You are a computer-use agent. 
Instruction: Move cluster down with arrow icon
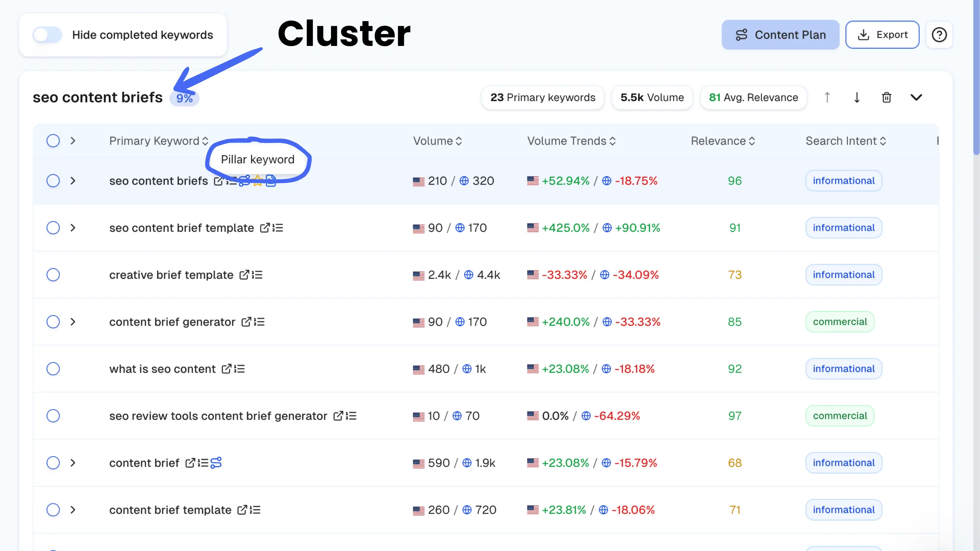857,97
